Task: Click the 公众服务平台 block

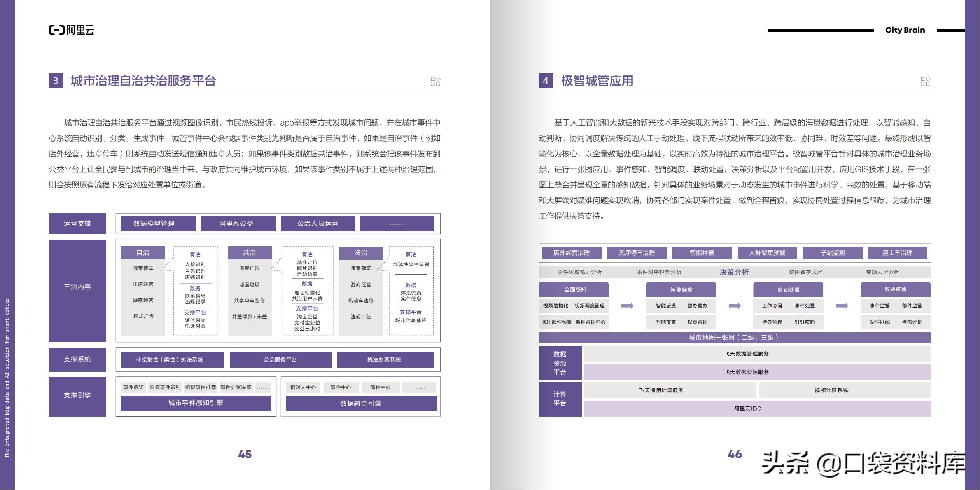Action: coord(281,360)
